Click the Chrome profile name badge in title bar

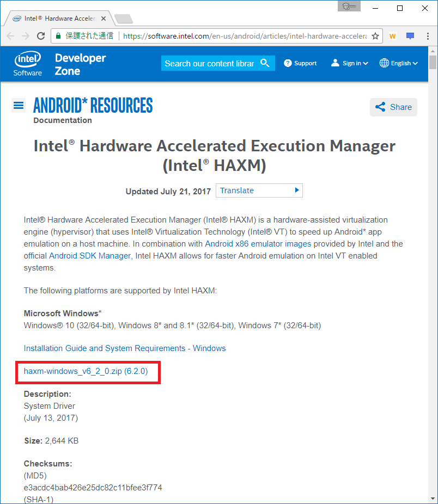coord(349,6)
